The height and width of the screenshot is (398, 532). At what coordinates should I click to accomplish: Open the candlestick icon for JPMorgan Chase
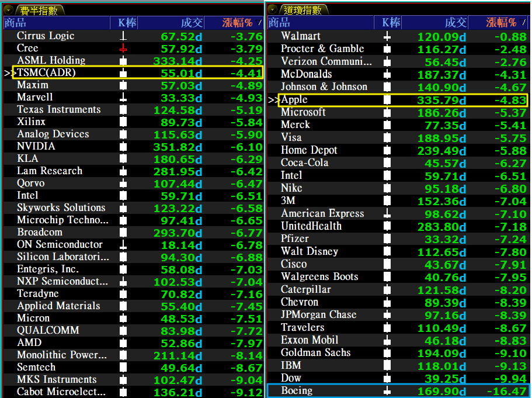tap(387, 315)
